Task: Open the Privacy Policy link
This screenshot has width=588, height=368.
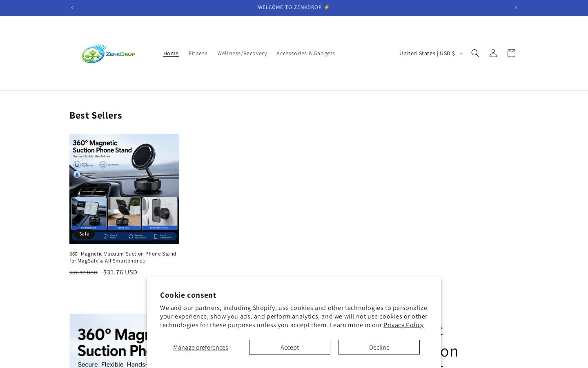Action: [x=403, y=325]
